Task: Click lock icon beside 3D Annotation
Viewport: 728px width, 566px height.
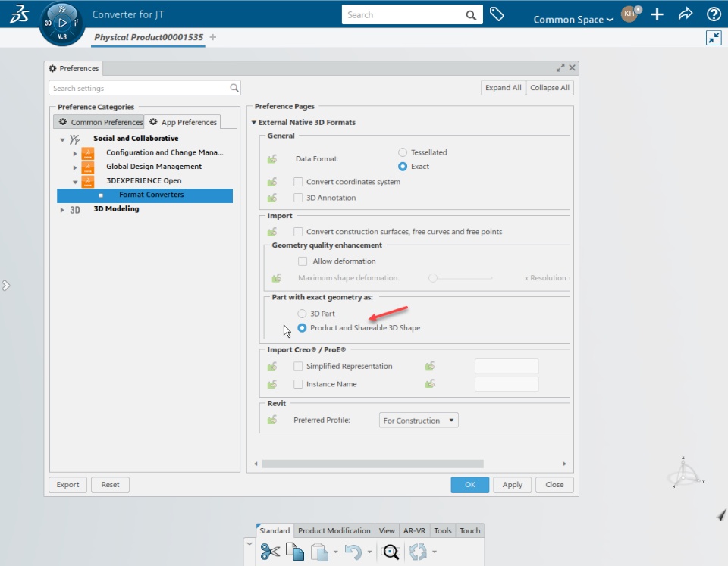Action: coord(272,198)
